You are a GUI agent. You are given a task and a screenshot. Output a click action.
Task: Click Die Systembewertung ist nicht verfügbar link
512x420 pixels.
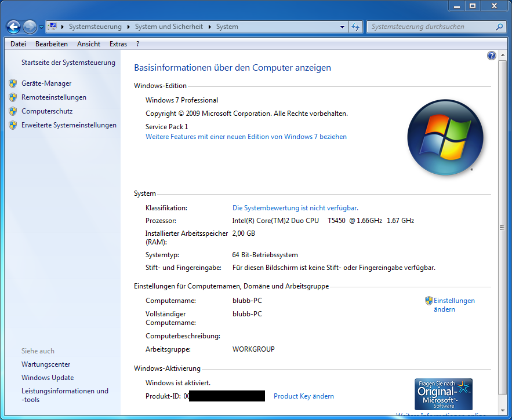click(x=295, y=208)
